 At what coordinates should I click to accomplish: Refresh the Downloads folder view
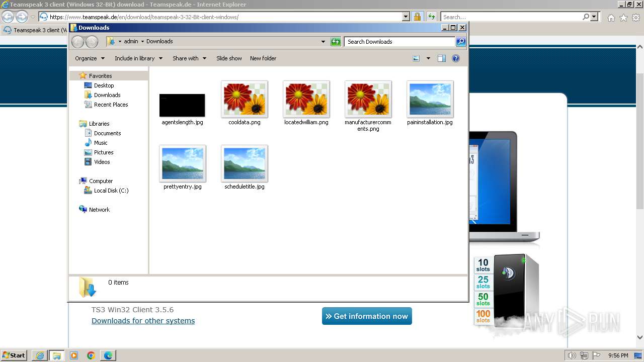336,42
